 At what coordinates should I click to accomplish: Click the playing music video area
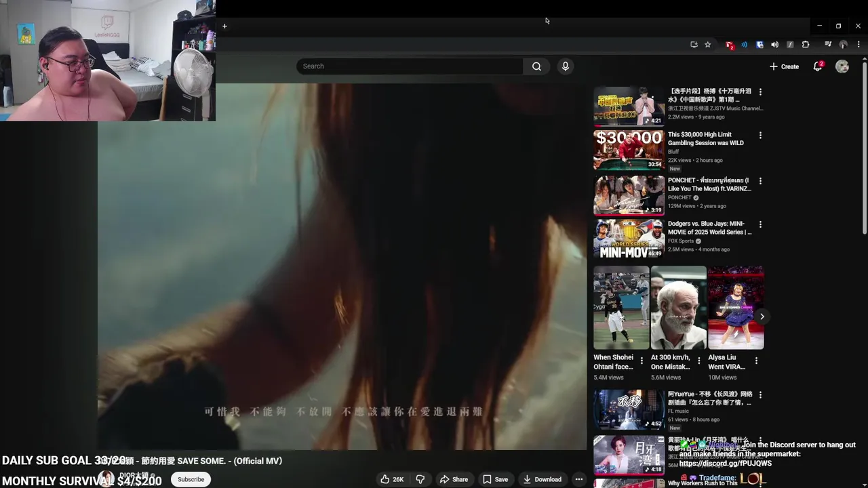tap(342, 266)
